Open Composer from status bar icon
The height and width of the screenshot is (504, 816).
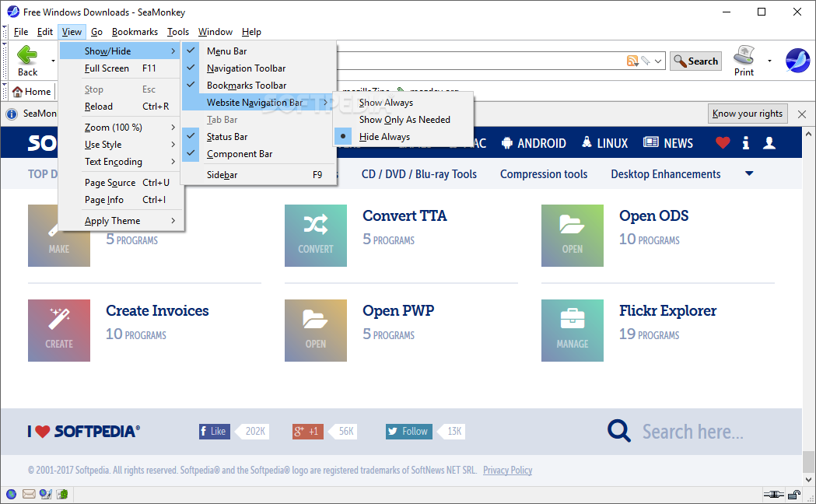pyautogui.click(x=46, y=494)
